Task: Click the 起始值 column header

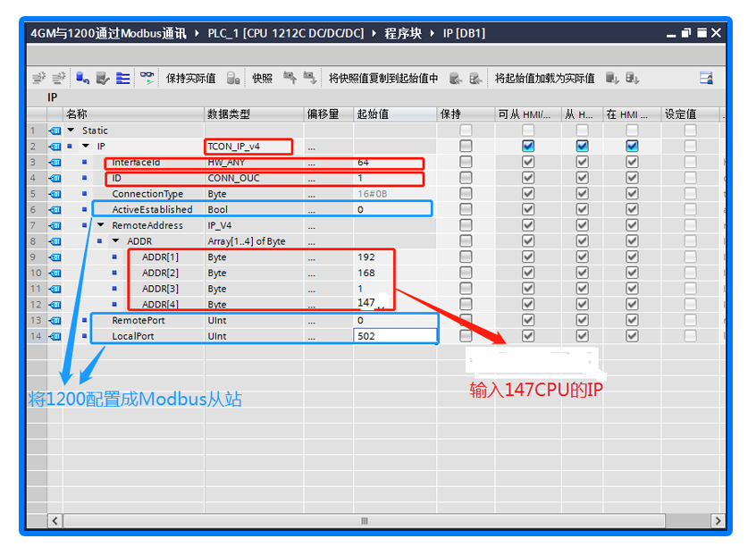Action: pyautogui.click(x=395, y=114)
